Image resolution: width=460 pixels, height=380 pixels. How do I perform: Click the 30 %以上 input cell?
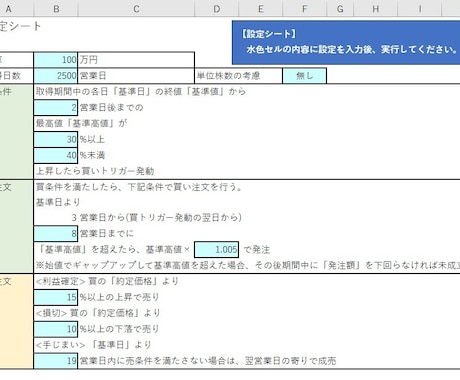pyautogui.click(x=56, y=139)
